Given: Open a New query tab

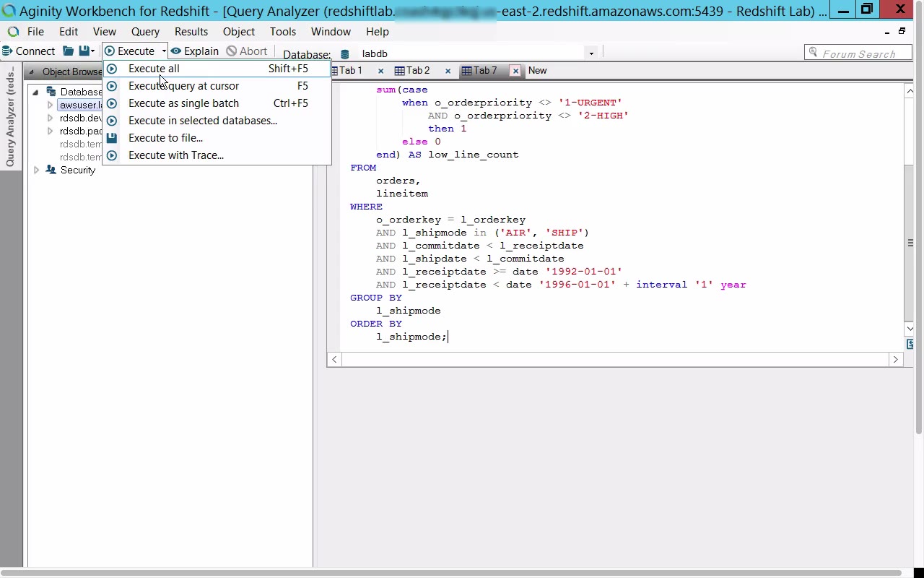Looking at the screenshot, I should click(x=537, y=71).
